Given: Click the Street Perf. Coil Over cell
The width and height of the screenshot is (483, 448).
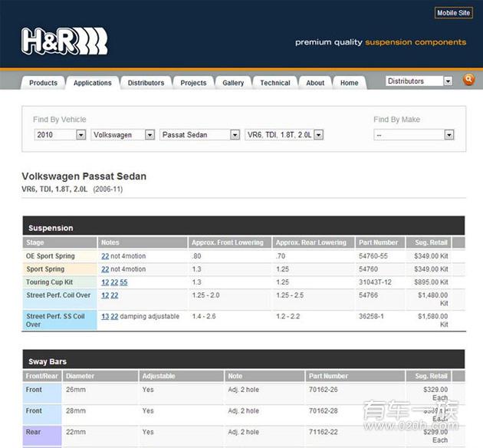Looking at the screenshot, I should [x=60, y=299].
